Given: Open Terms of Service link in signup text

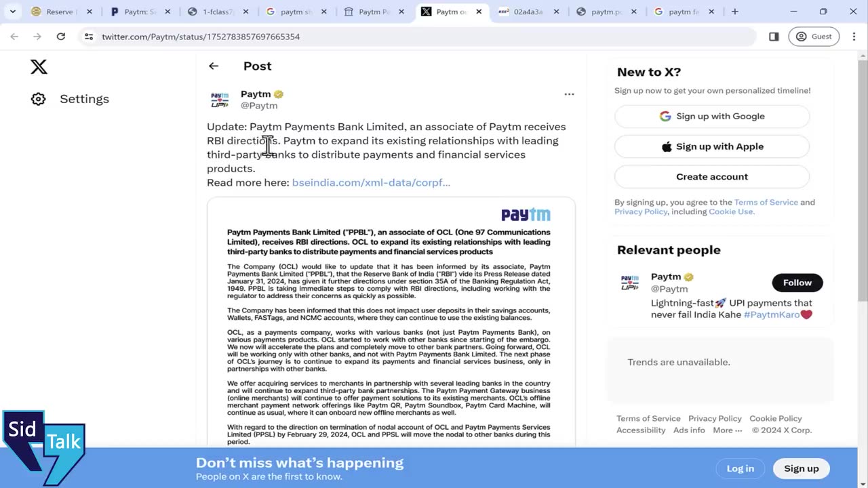Looking at the screenshot, I should (x=766, y=202).
